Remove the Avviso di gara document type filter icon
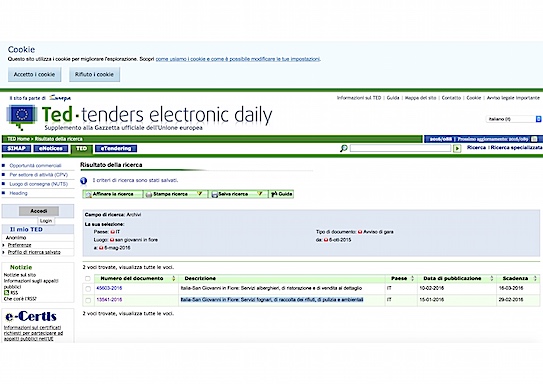The height and width of the screenshot is (384, 543). (x=360, y=232)
